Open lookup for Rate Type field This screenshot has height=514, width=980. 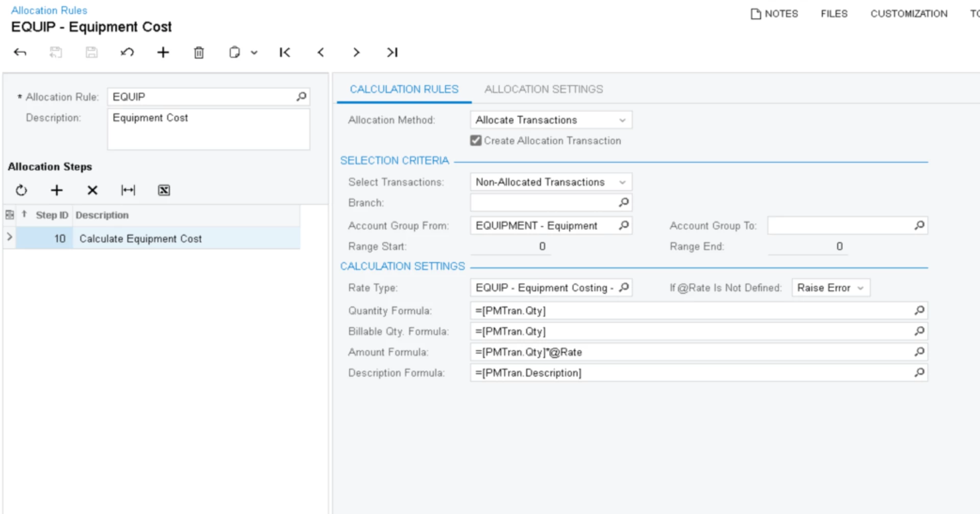pos(624,288)
